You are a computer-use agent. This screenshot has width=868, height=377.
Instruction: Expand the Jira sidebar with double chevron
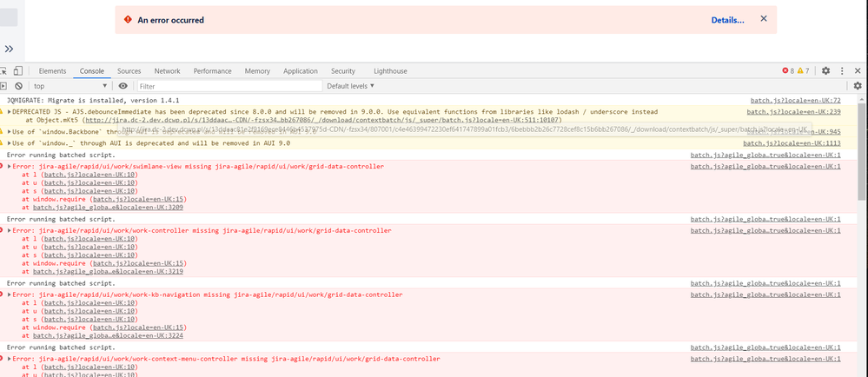(9, 49)
